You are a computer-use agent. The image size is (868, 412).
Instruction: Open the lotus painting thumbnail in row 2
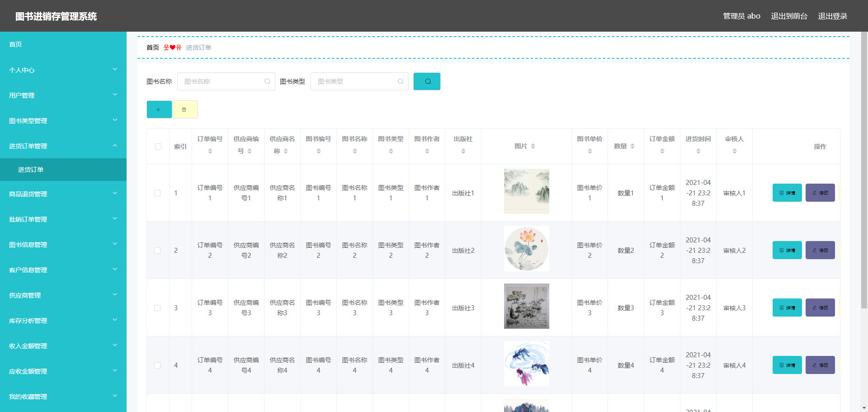(x=527, y=249)
